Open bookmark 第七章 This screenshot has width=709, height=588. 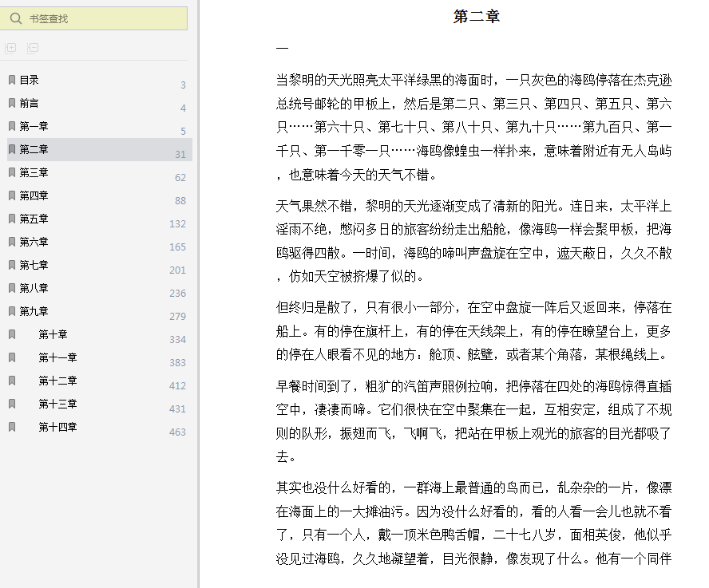point(34,265)
